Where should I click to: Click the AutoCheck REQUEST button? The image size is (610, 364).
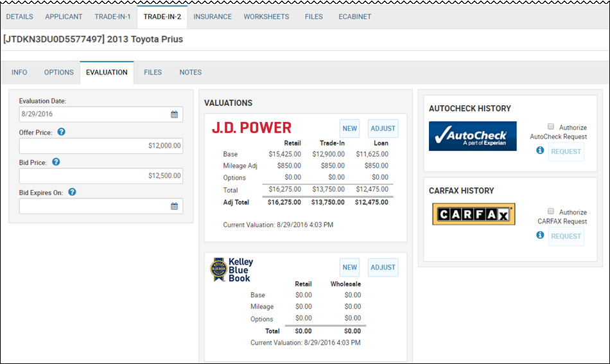pos(566,152)
